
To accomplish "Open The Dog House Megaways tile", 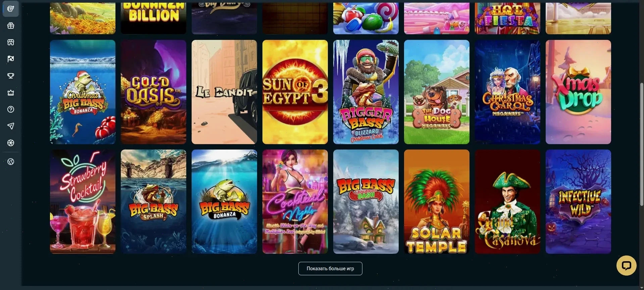I will [437, 92].
